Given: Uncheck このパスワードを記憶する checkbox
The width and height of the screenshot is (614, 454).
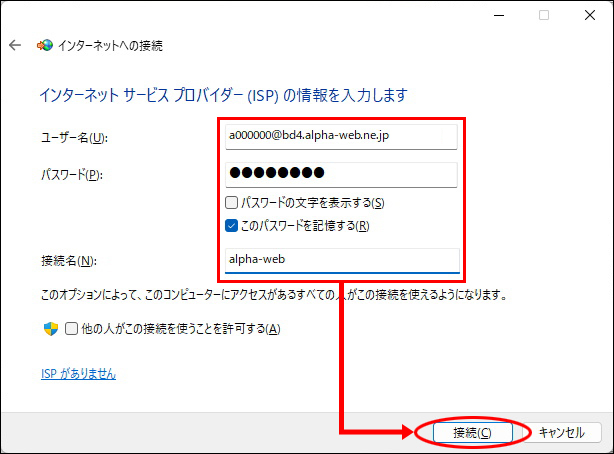Looking at the screenshot, I should (x=231, y=226).
